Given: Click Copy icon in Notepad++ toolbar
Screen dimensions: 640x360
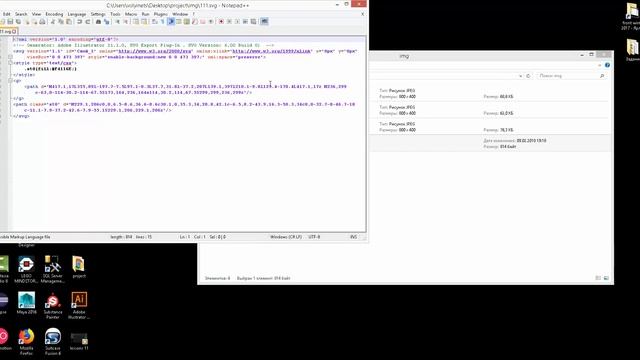Looking at the screenshot, I should click(61, 21).
